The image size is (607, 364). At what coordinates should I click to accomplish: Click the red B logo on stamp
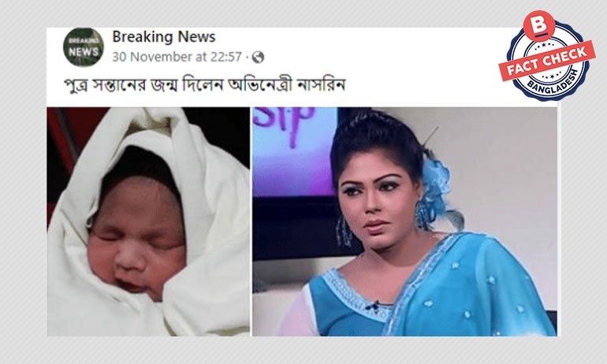538,26
